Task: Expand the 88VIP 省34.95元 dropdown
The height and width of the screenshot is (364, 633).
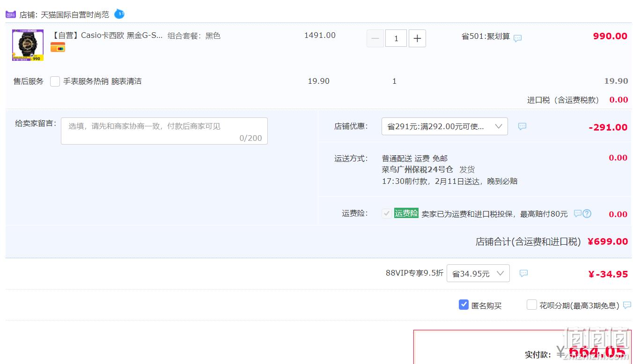Action: coord(478,273)
